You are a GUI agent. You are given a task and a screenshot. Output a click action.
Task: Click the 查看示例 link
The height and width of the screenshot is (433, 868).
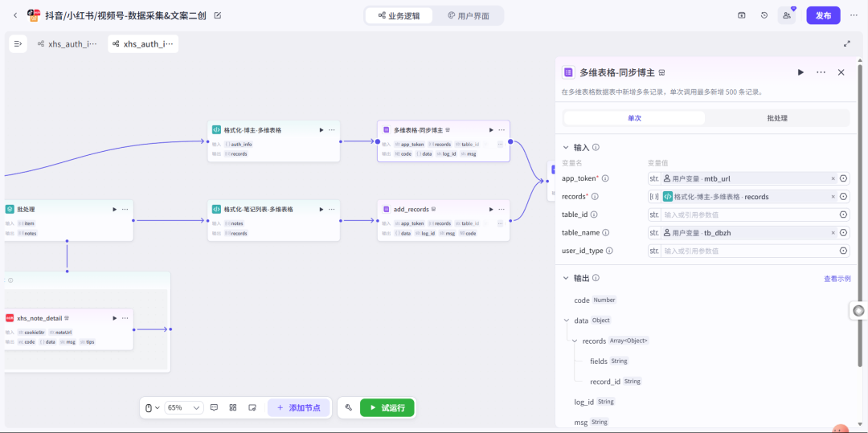(837, 279)
